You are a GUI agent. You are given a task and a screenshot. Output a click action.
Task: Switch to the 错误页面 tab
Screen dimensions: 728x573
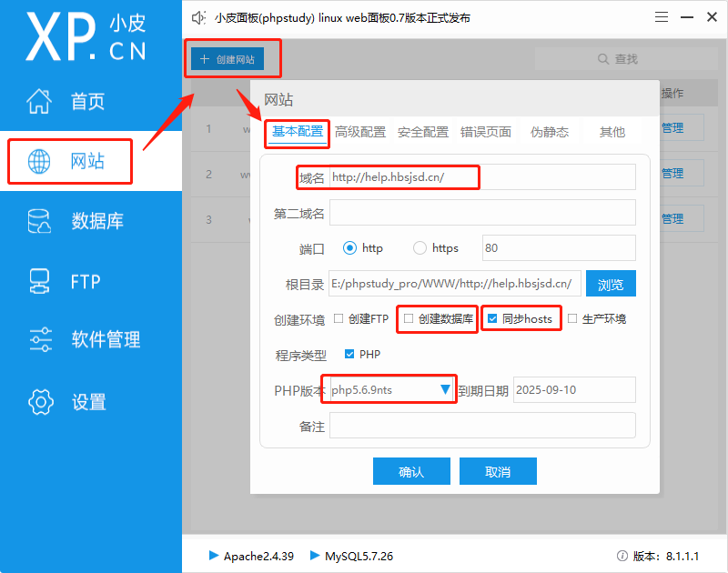pyautogui.click(x=486, y=132)
